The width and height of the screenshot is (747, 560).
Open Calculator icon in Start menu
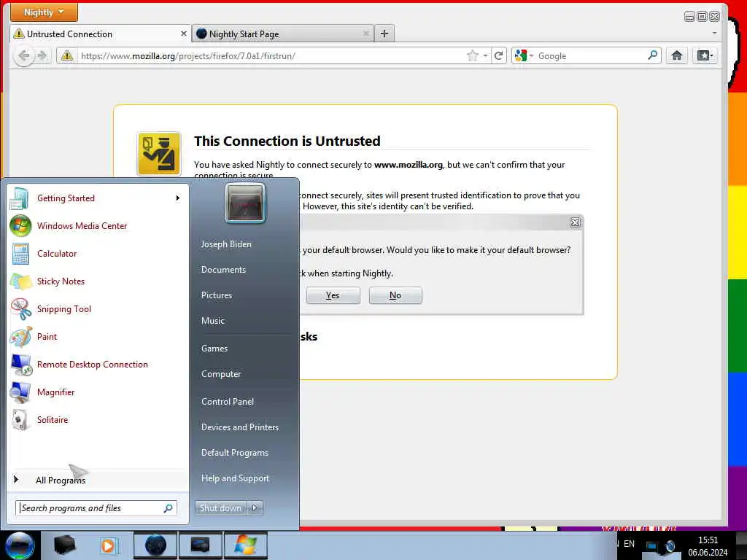point(20,253)
